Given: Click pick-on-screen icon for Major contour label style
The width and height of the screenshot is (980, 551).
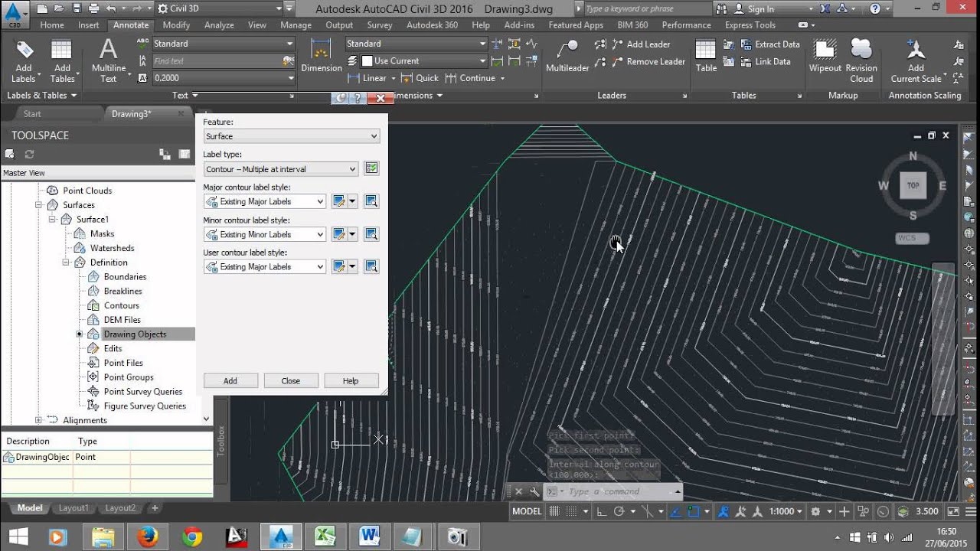Looking at the screenshot, I should pyautogui.click(x=371, y=201).
